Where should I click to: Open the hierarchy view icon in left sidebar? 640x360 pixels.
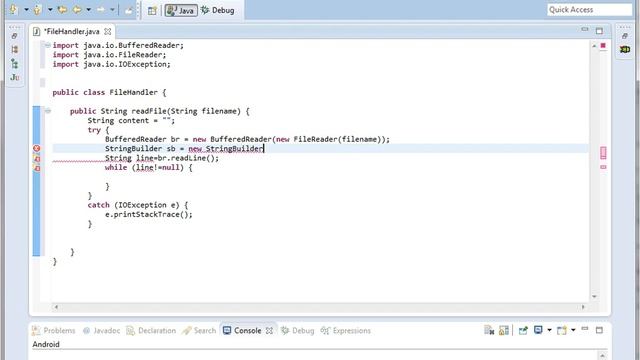tap(15, 64)
